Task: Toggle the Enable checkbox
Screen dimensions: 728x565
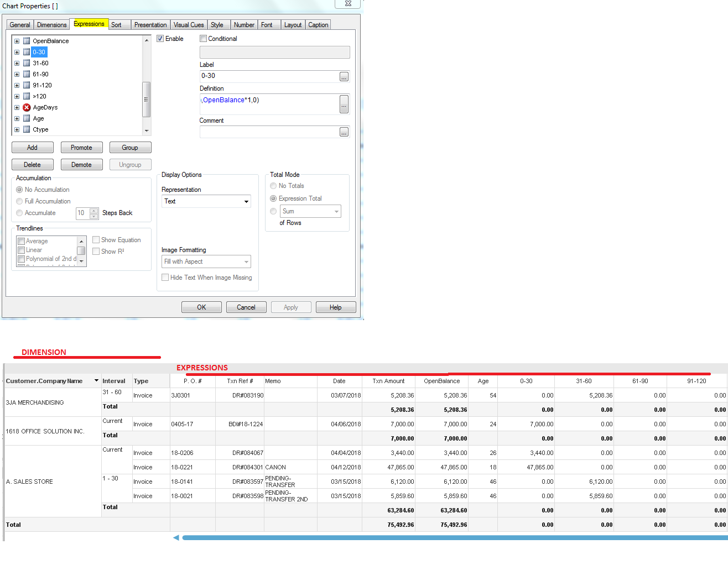Action: coord(160,39)
